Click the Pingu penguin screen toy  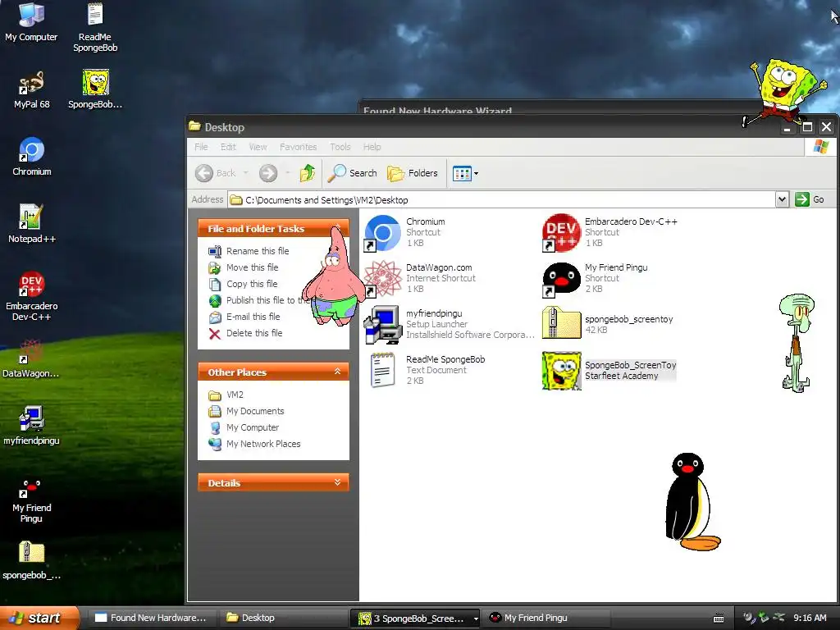point(691,502)
